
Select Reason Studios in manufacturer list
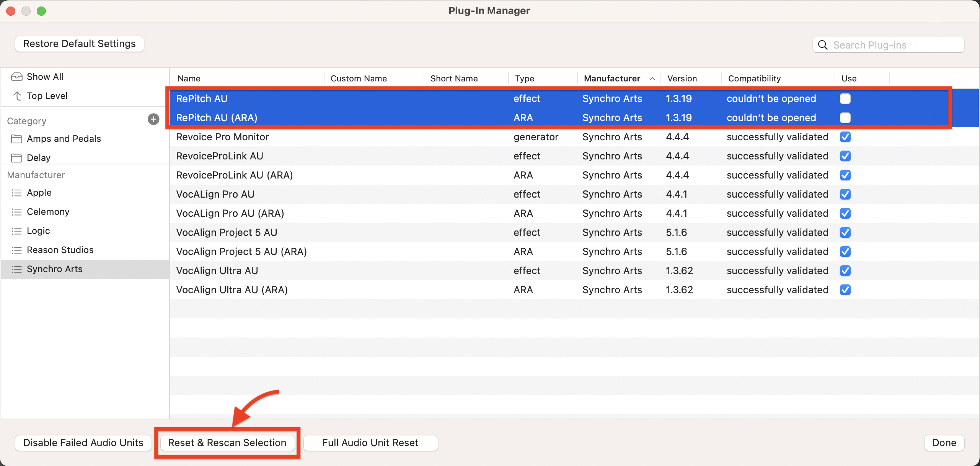tap(60, 250)
